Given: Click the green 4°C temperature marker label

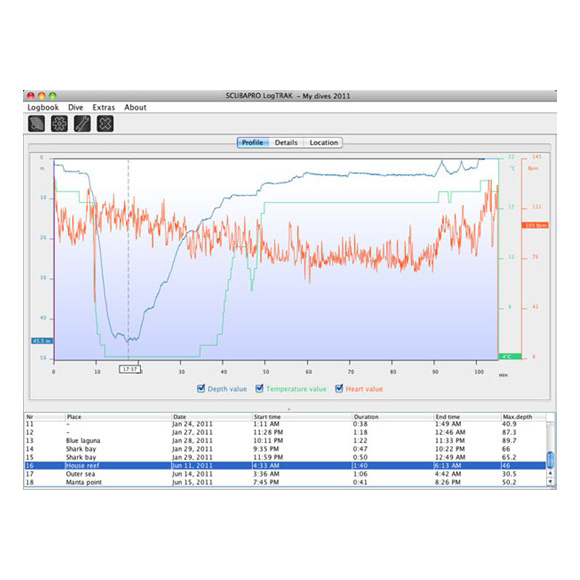Looking at the screenshot, I should 510,357.
